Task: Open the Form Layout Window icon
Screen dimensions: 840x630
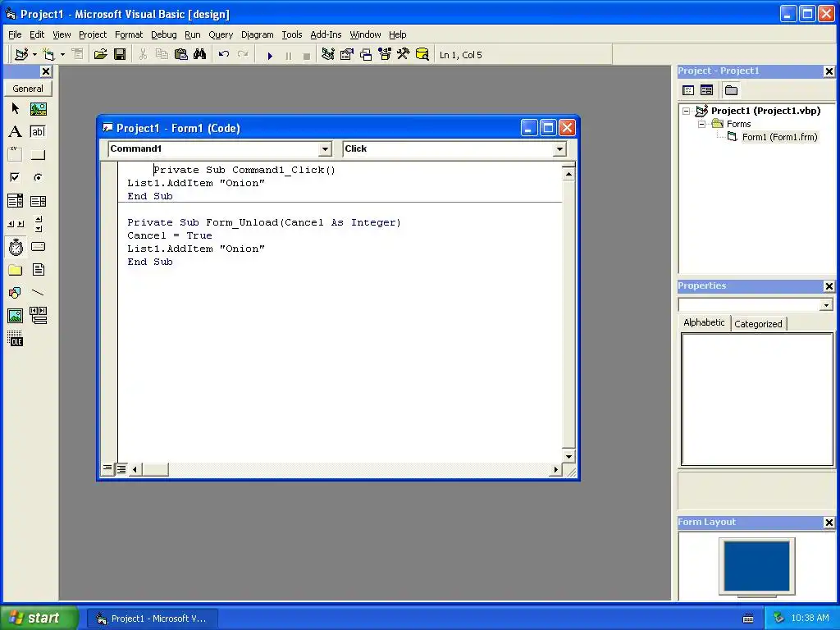Action: (366, 55)
